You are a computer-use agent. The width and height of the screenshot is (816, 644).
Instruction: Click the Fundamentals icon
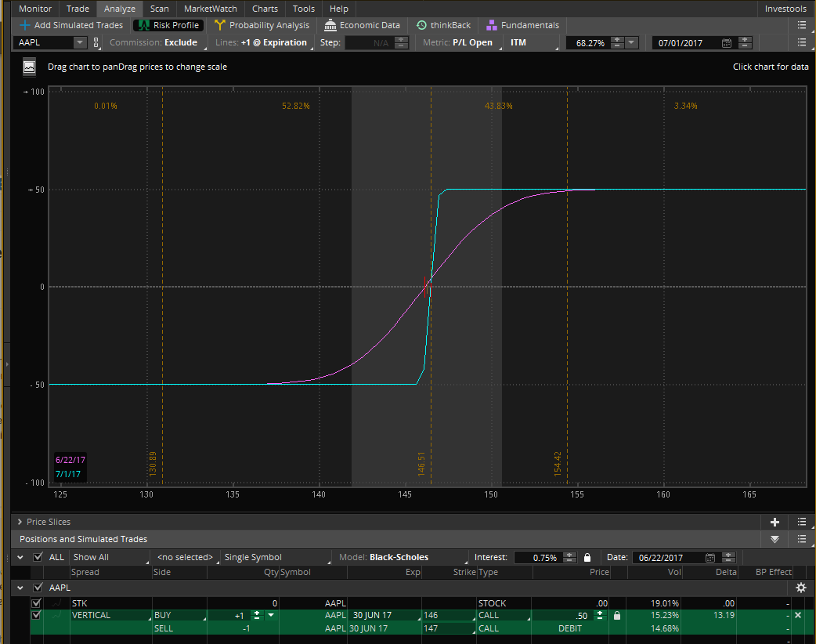[492, 25]
